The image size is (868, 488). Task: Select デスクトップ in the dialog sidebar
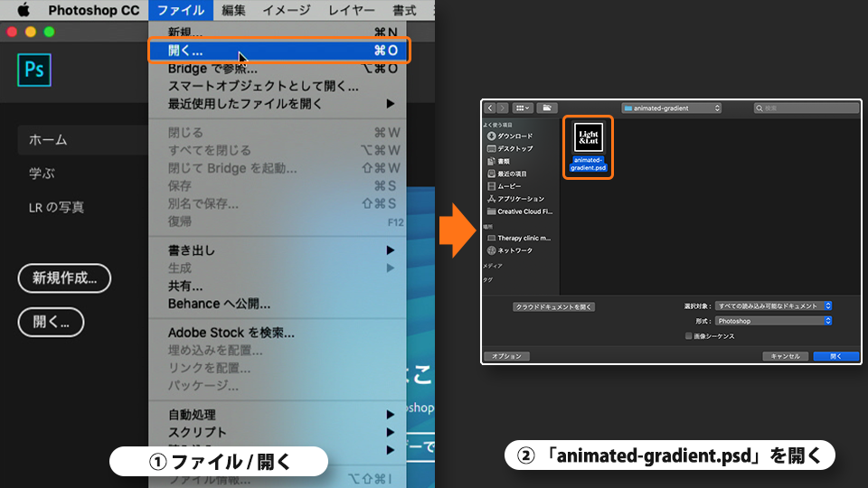510,149
